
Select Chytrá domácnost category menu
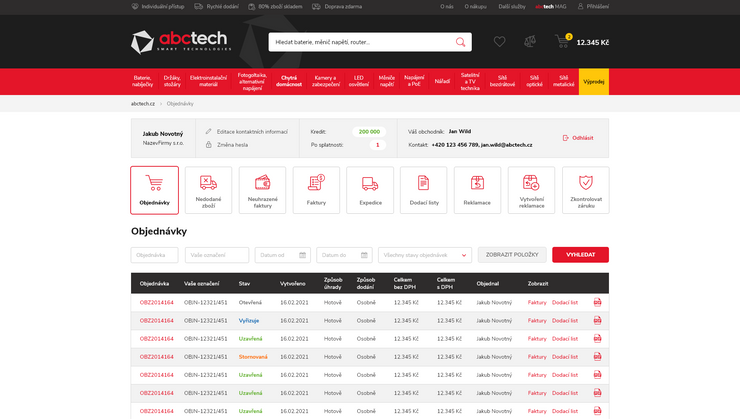[289, 82]
